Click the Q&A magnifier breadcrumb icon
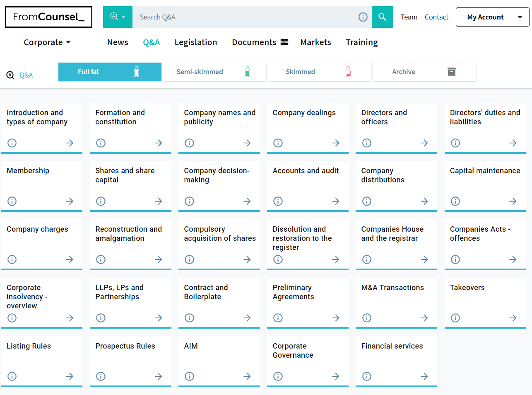This screenshot has width=532, height=395. [10, 75]
